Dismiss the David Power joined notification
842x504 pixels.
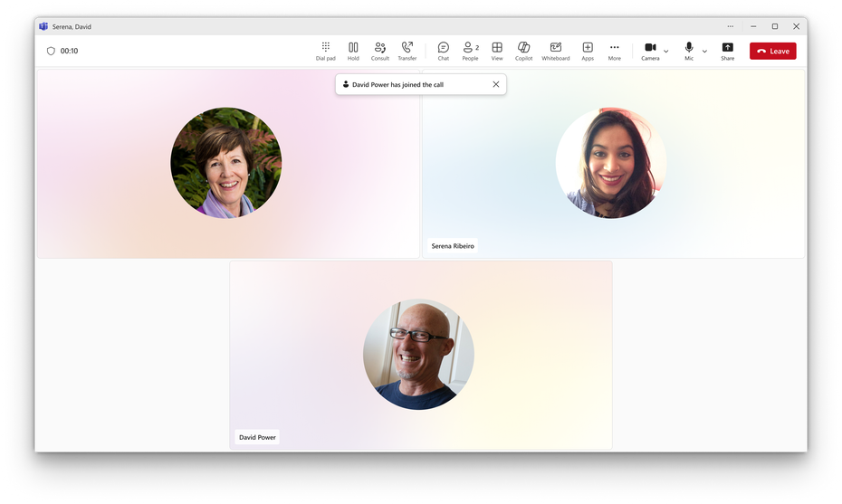tap(495, 84)
